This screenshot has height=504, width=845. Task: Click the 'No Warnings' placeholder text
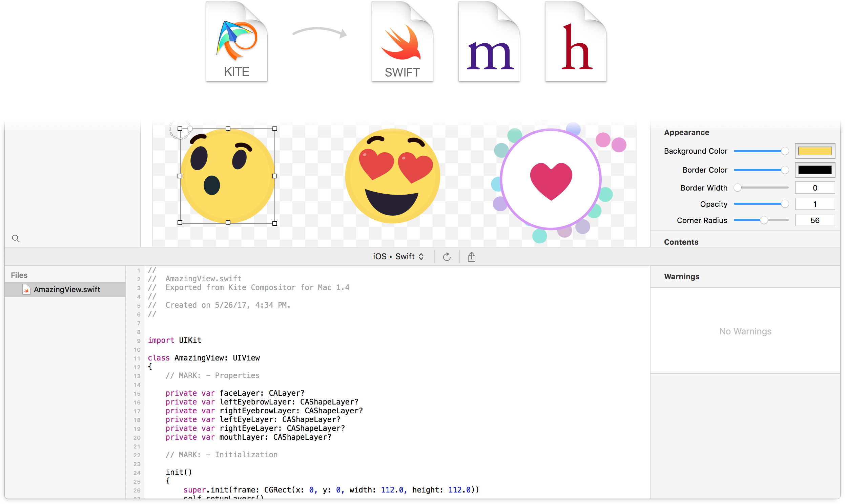[x=745, y=331]
